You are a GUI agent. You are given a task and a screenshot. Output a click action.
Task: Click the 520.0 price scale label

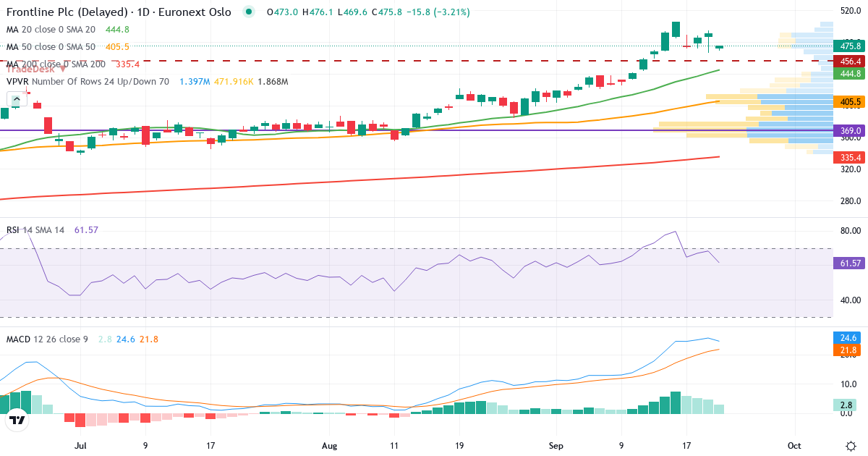pyautogui.click(x=850, y=11)
